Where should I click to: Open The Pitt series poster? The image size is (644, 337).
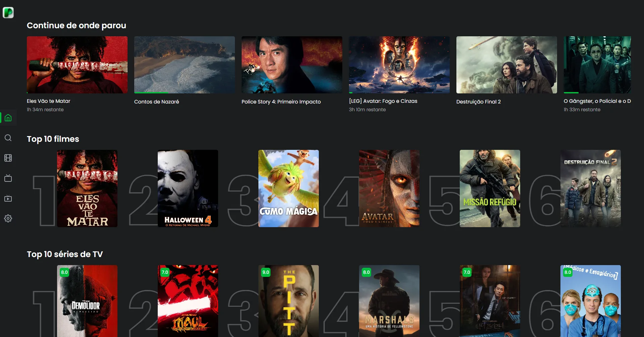pos(289,301)
